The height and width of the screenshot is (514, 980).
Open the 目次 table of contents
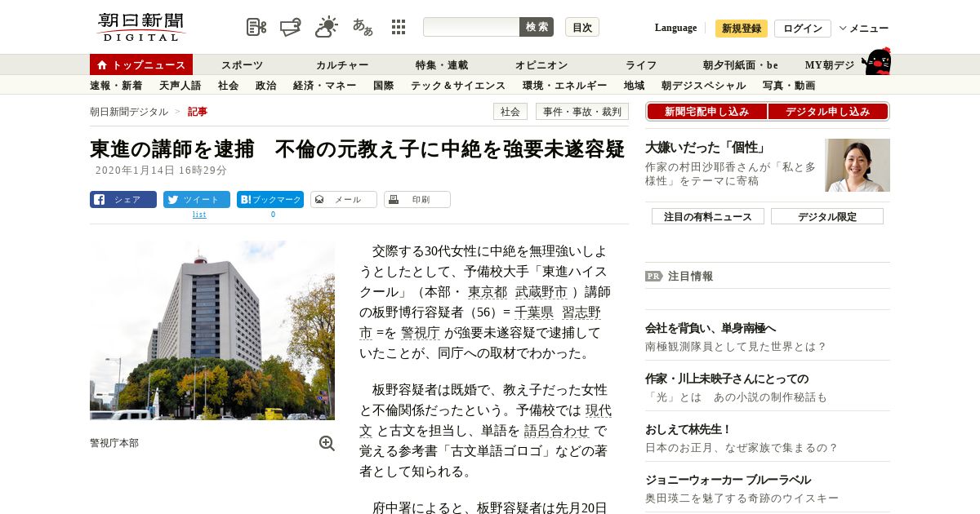(582, 27)
